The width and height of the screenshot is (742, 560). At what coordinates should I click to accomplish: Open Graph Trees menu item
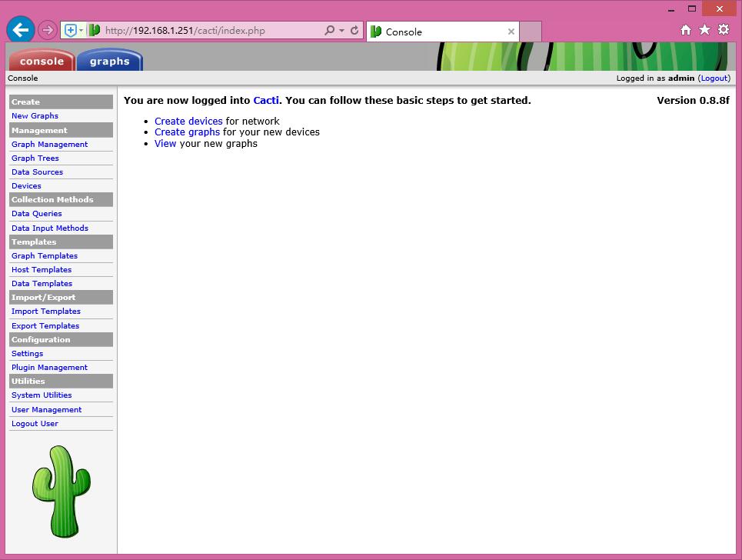pyautogui.click(x=35, y=158)
